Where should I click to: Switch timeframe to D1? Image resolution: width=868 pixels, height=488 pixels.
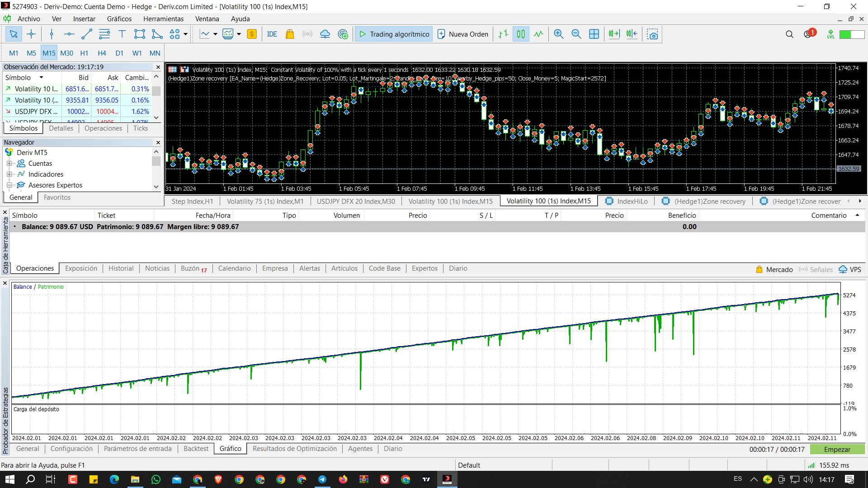119,53
